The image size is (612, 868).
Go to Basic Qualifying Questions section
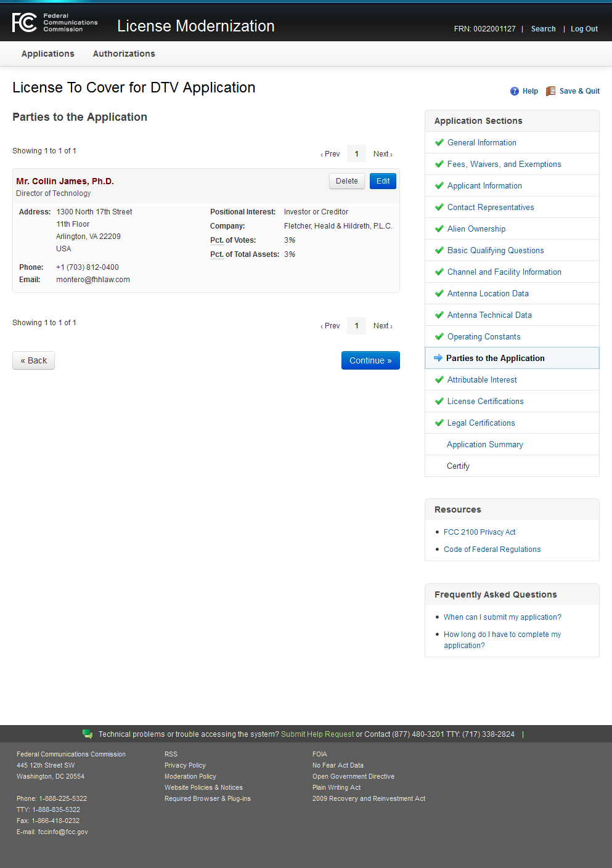point(496,250)
